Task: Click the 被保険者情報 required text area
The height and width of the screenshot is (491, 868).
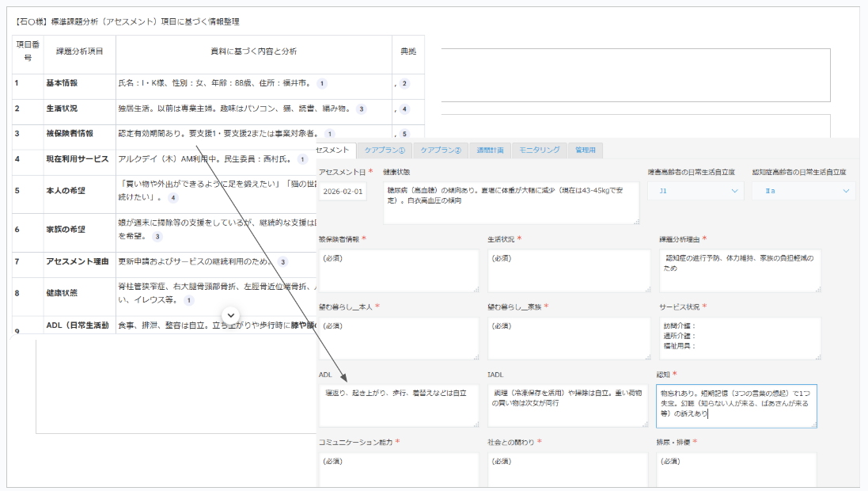Action: click(399, 271)
